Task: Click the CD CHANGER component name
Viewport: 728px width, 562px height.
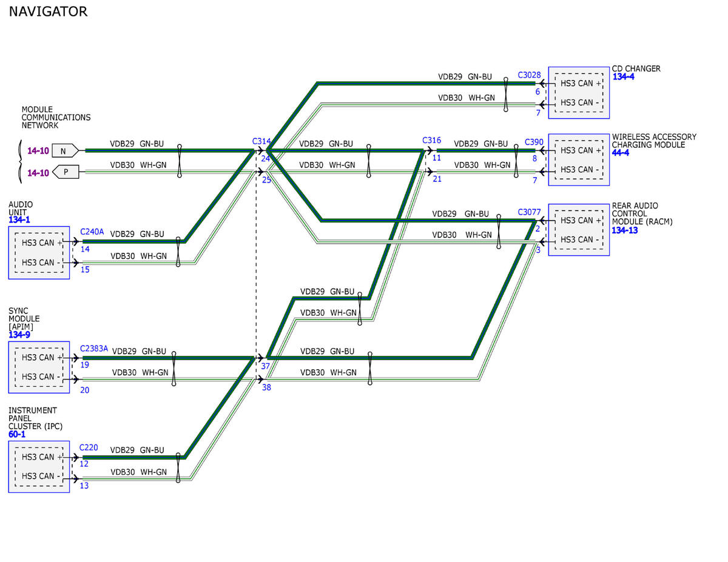Action: tap(636, 69)
